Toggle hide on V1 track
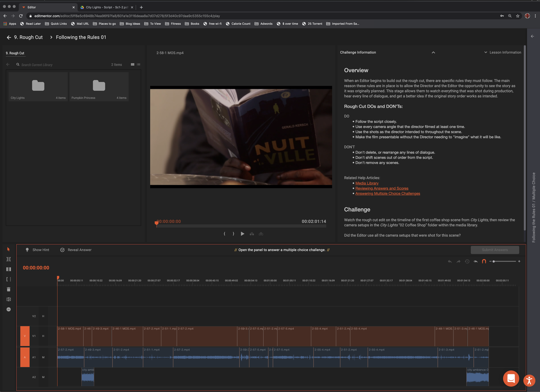The width and height of the screenshot is (540, 392). point(43,336)
